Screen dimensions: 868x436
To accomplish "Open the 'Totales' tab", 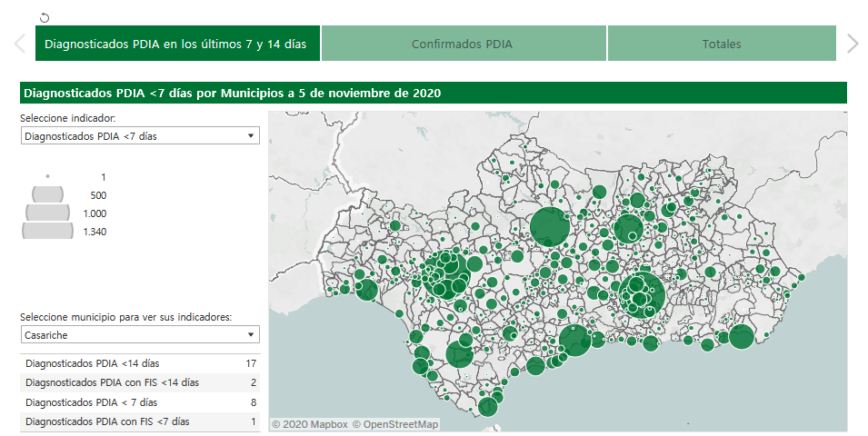I will click(721, 44).
